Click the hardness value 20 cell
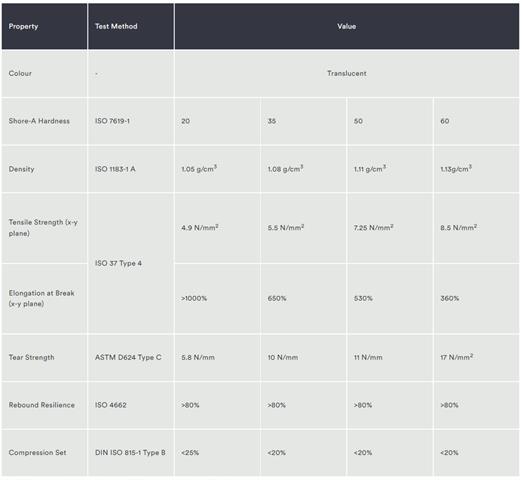Screen dimensions: 523x480 (217, 121)
